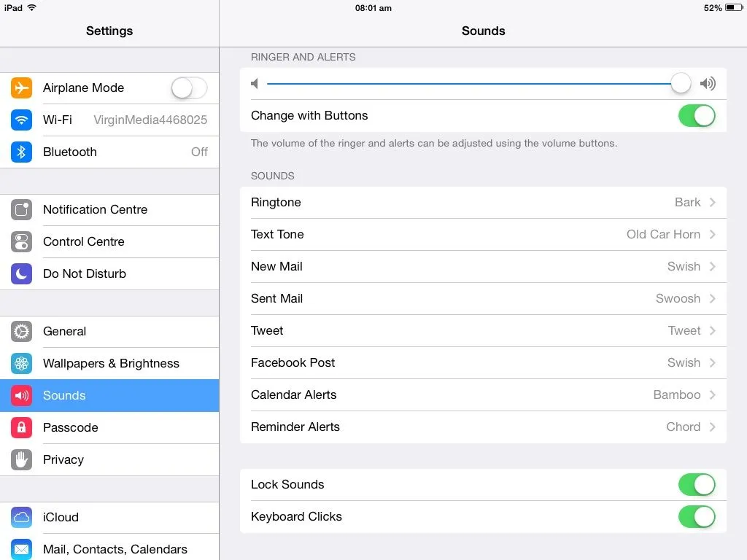Viewport: 747px width, 560px height.
Task: Tap the blue Wi-Fi icon in sidebar
Action: click(x=22, y=120)
